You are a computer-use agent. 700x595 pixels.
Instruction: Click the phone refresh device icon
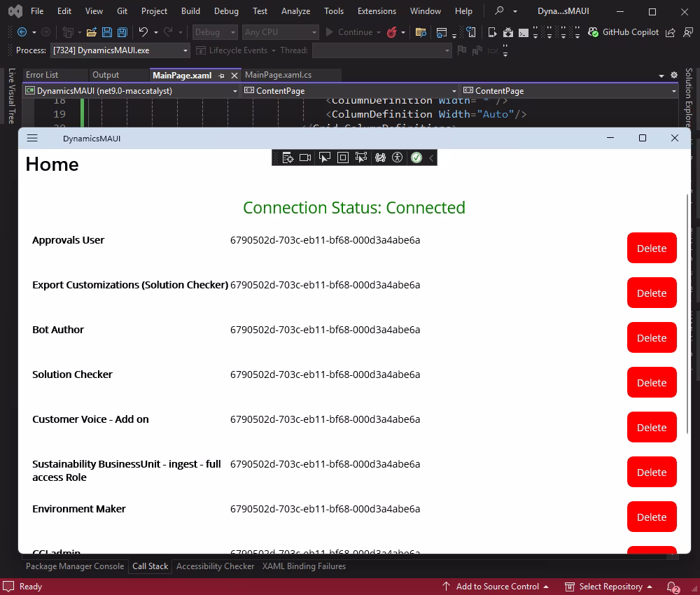(471, 32)
